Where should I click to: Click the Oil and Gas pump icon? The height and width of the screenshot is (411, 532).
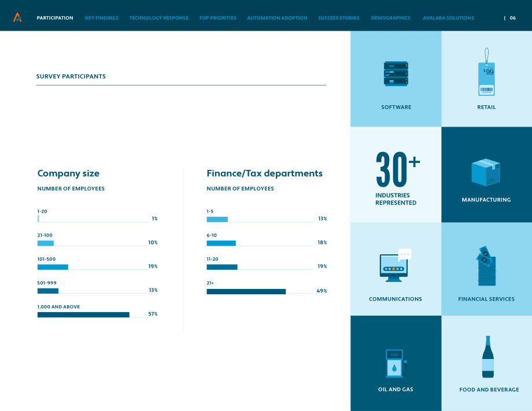396,363
